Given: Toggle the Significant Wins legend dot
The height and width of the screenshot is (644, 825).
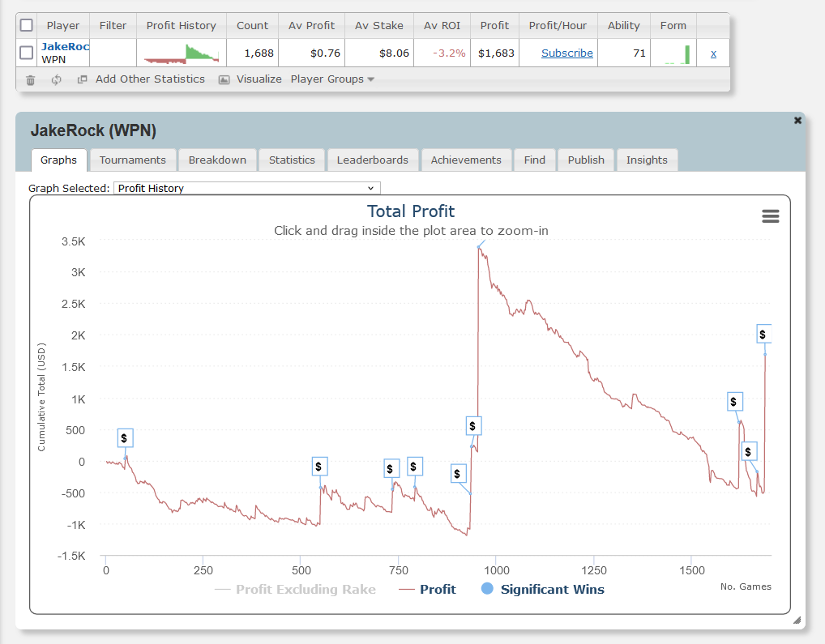Looking at the screenshot, I should [487, 589].
